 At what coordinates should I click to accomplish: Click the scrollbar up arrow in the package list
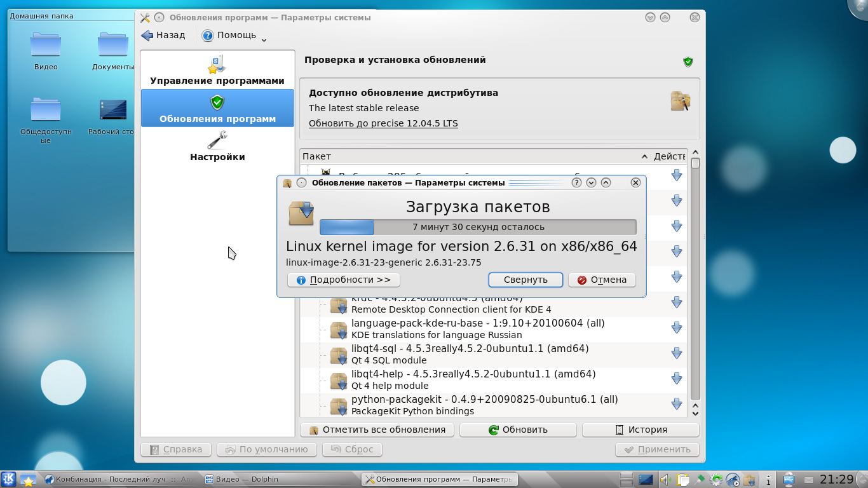click(x=695, y=152)
